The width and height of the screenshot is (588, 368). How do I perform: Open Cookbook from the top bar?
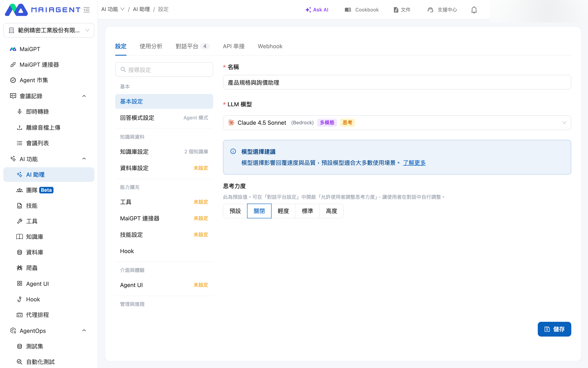[362, 10]
